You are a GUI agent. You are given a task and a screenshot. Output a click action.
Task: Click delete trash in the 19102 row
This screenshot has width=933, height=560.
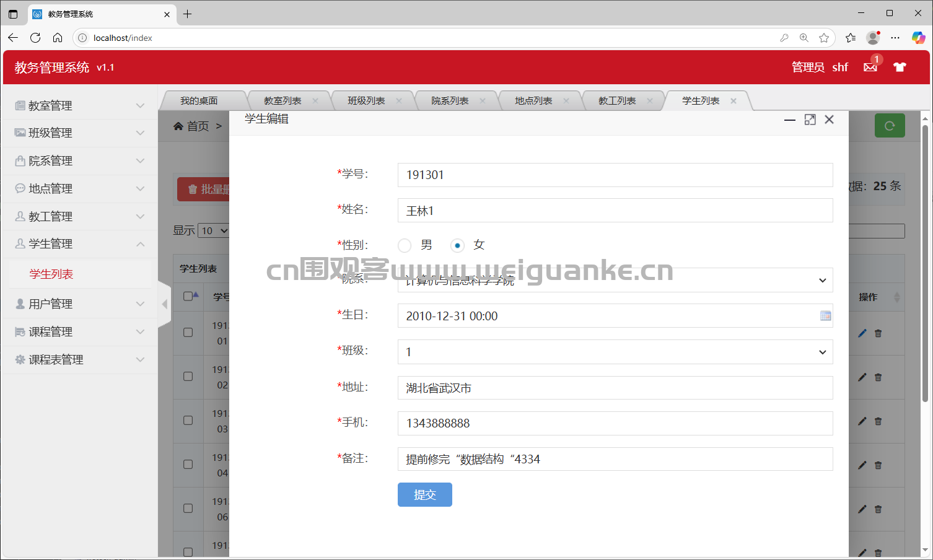pyautogui.click(x=878, y=377)
